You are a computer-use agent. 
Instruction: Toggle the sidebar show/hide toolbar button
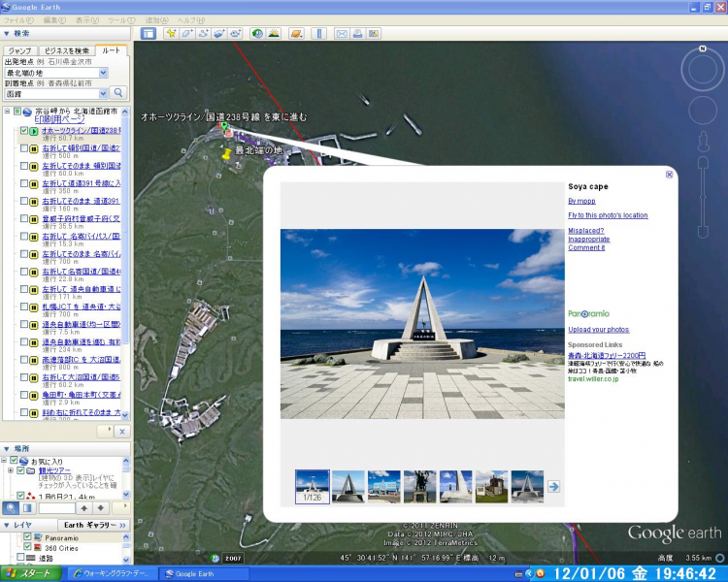149,33
